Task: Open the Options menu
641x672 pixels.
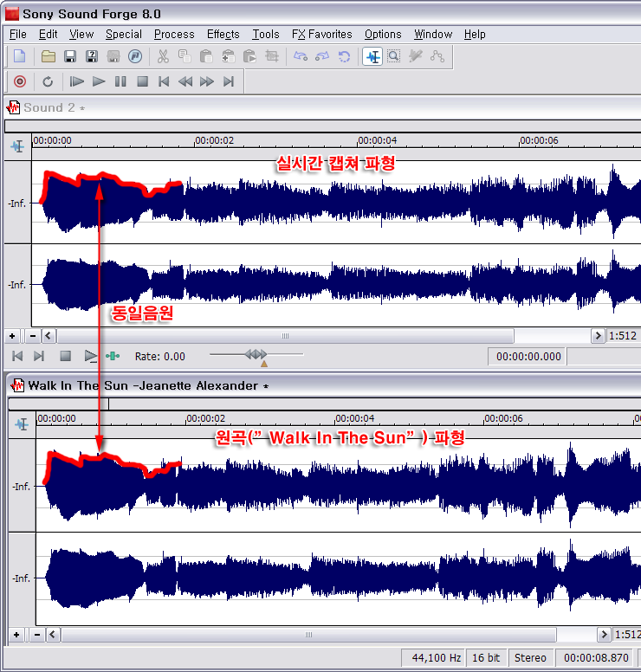Action: coord(383,35)
